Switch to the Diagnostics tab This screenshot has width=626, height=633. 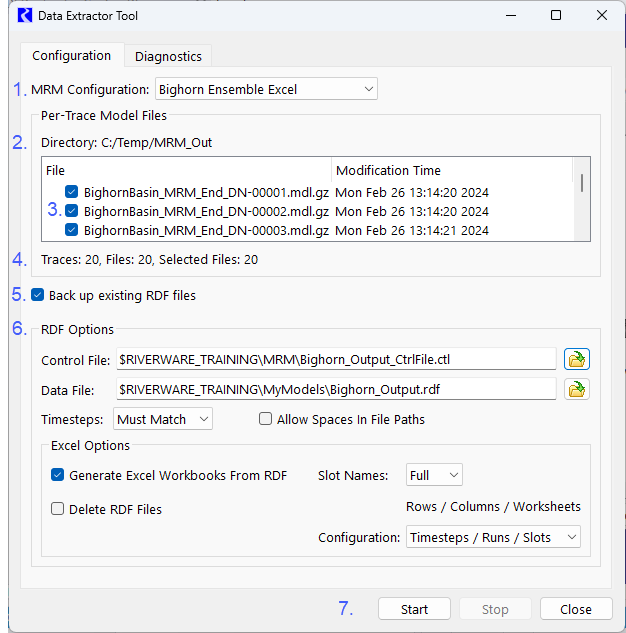168,57
